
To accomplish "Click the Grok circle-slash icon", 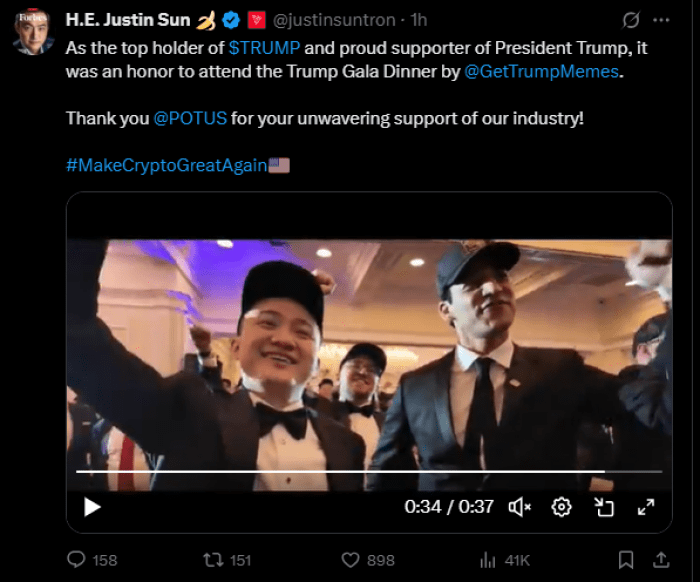I will pyautogui.click(x=630, y=20).
